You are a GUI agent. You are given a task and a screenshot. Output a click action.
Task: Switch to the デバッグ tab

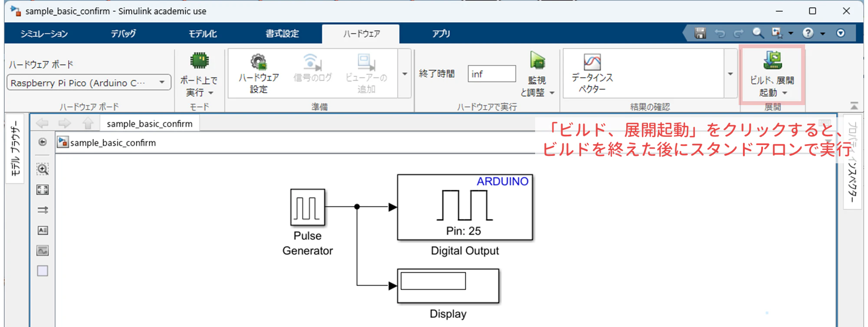[x=124, y=33]
